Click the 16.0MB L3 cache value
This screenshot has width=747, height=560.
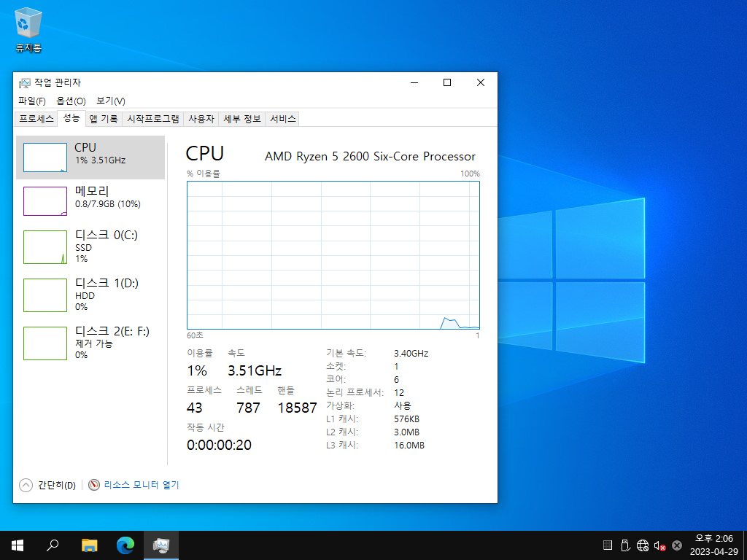(x=409, y=446)
